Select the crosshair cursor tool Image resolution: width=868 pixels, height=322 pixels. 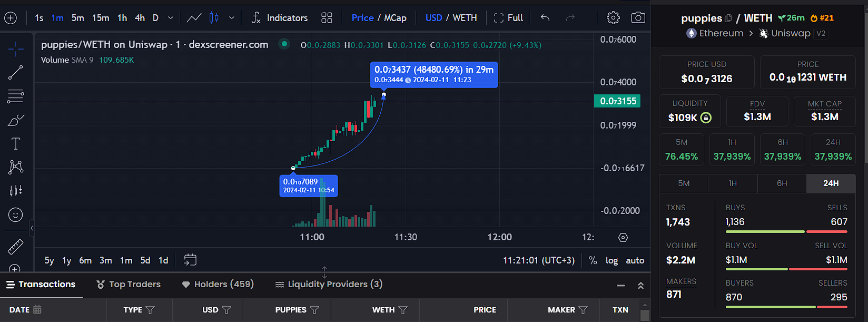[16, 49]
